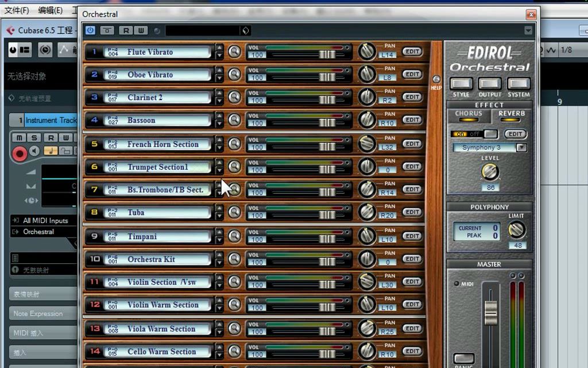The width and height of the screenshot is (588, 368).
Task: Open the Symphony 3 reverb type dropdown
Action: [x=520, y=147]
